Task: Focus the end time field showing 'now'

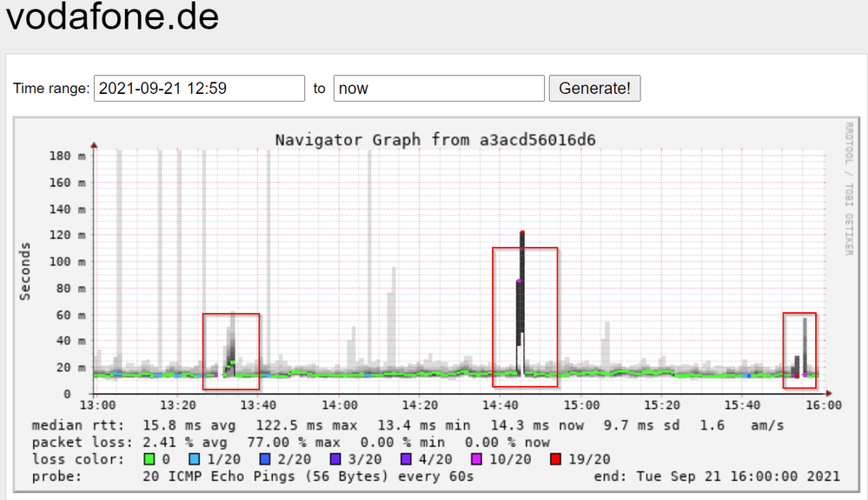Action: (439, 89)
